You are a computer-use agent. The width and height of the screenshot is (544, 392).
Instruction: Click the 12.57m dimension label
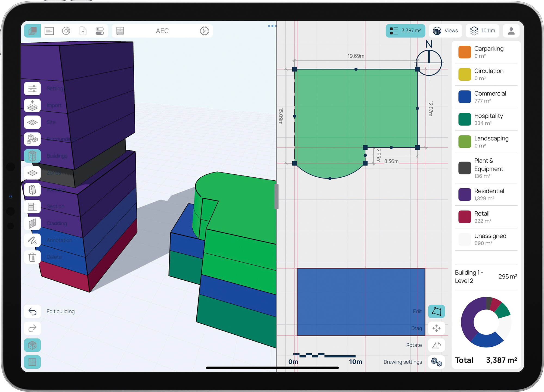tap(431, 109)
